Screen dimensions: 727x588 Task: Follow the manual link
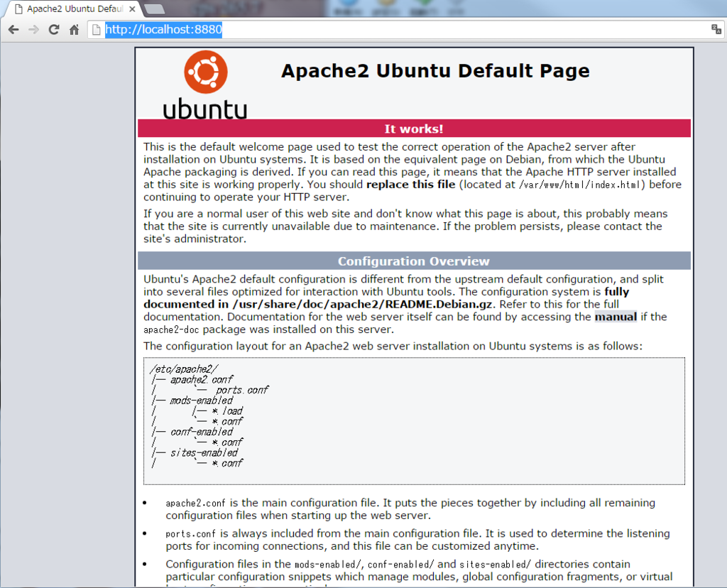[616, 317]
